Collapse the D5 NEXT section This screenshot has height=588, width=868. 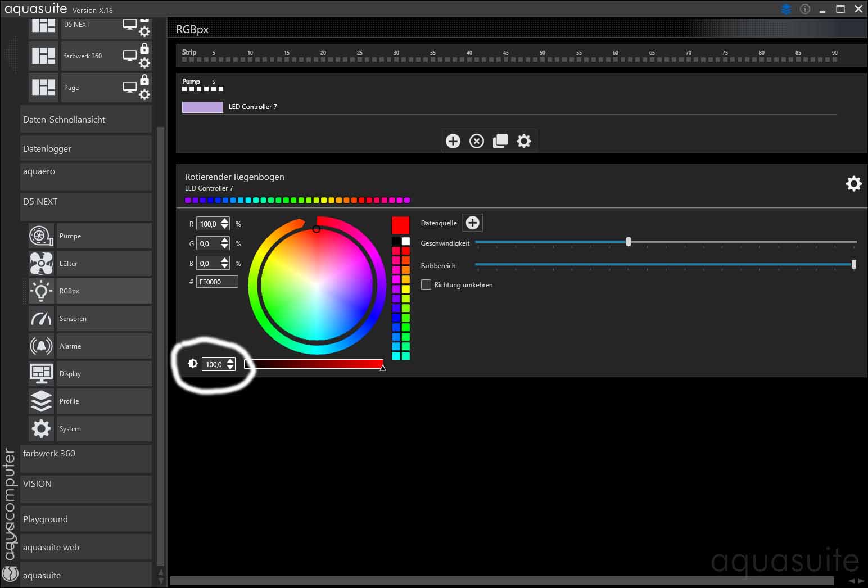[86, 207]
